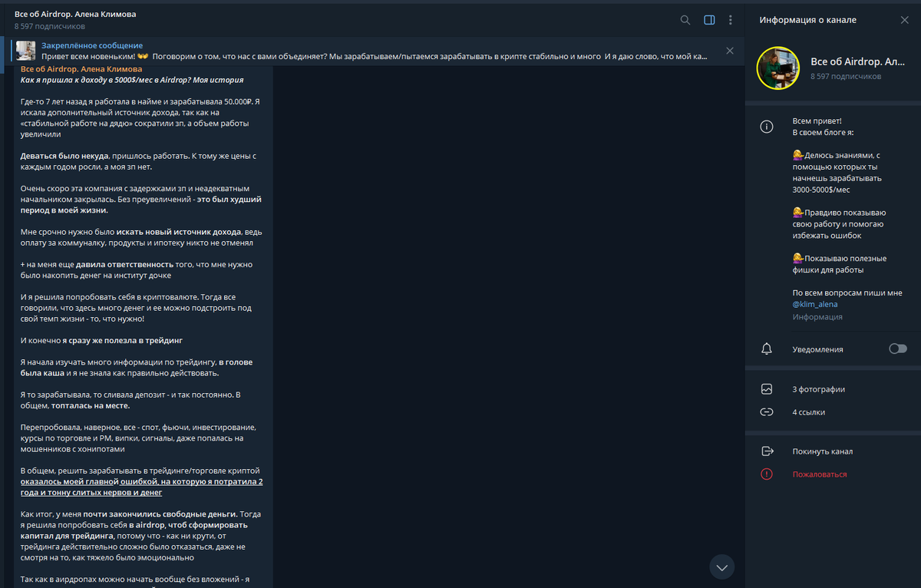Open search in the channel

coord(685,20)
